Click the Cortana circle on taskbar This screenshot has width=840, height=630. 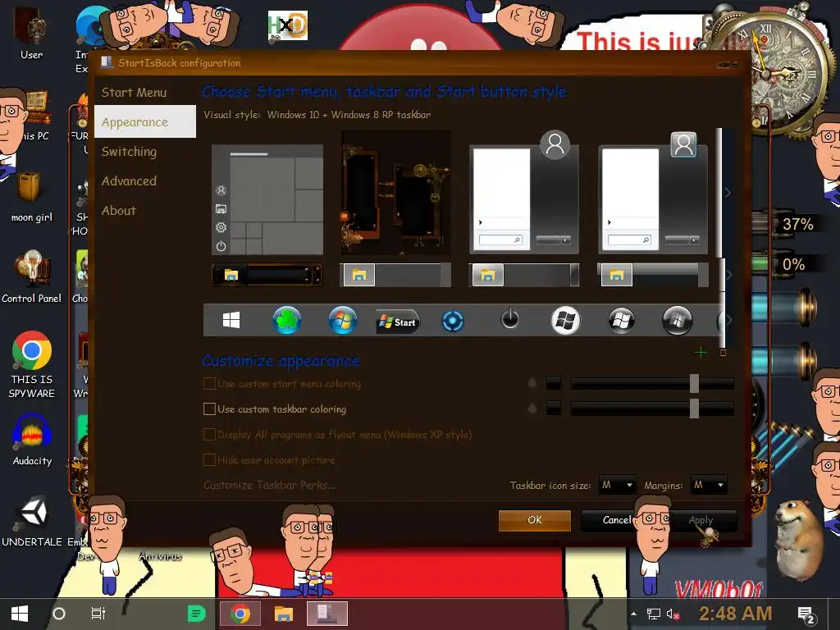(x=59, y=614)
